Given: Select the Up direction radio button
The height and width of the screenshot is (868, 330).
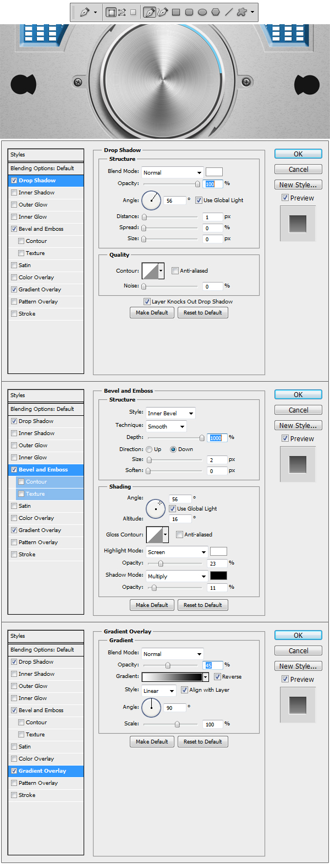Looking at the screenshot, I should 149,449.
